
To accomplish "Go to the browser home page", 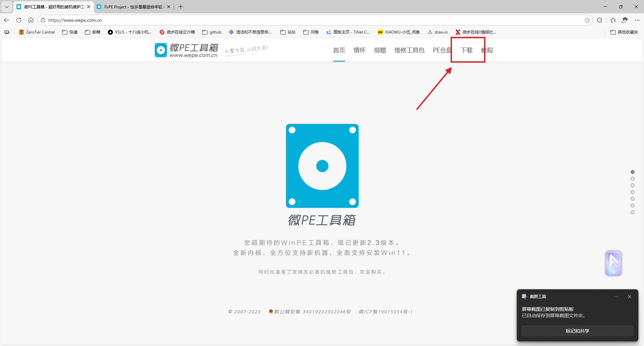I will (31, 20).
